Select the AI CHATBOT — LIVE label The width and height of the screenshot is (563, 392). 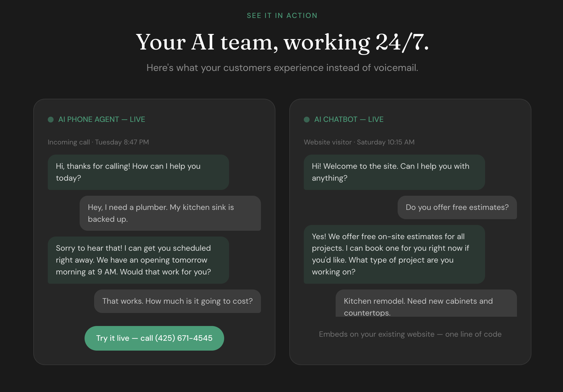tap(349, 119)
